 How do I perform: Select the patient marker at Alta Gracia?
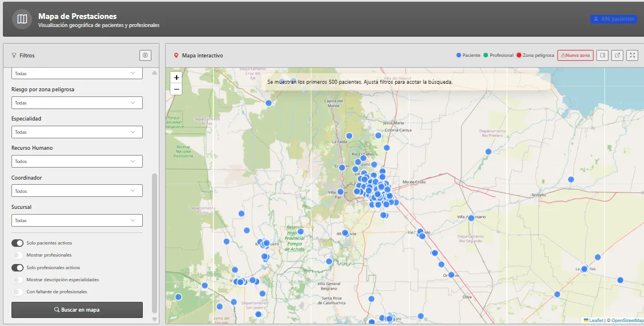pos(345,233)
